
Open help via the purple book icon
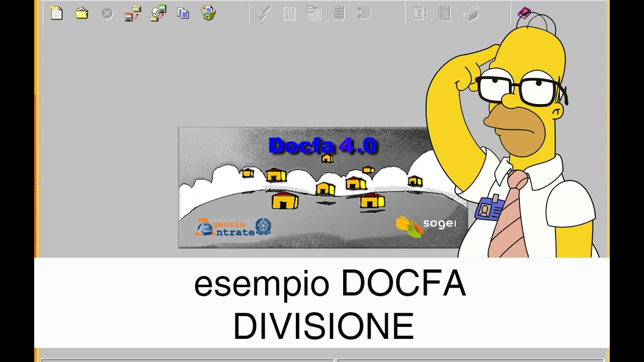click(524, 13)
